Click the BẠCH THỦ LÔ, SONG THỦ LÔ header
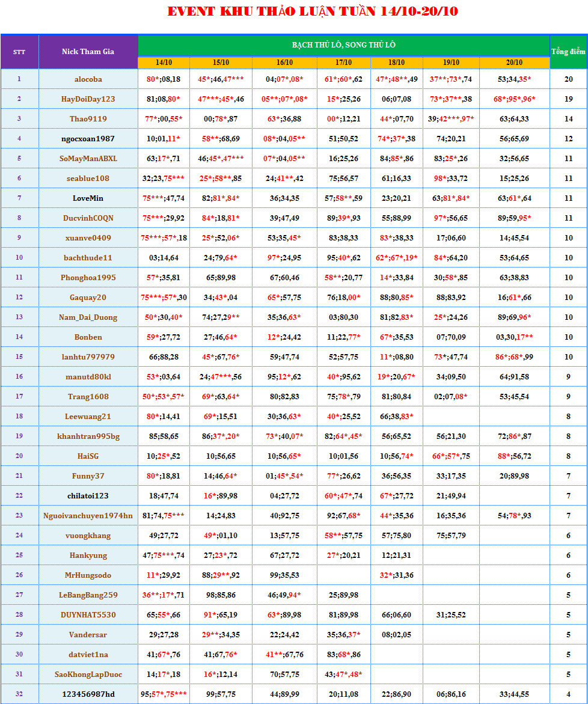Image resolution: width=588 pixels, height=704 pixels. 343,45
